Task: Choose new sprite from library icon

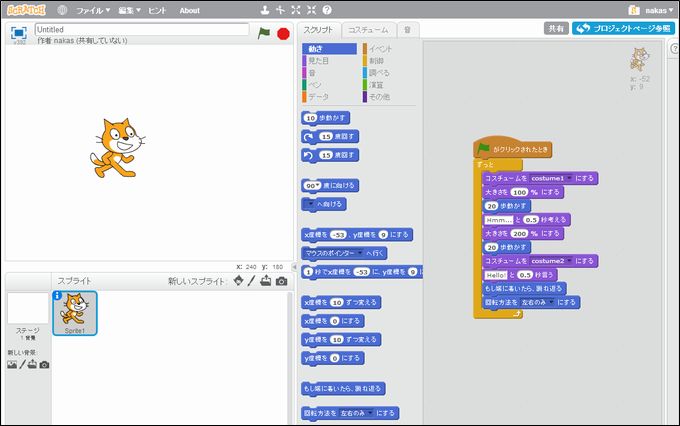Action: point(238,281)
